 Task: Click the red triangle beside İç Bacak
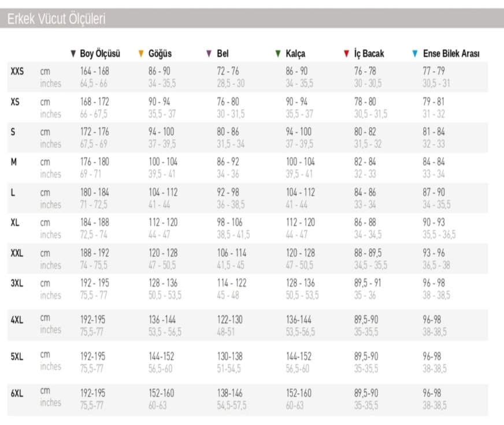pos(346,54)
